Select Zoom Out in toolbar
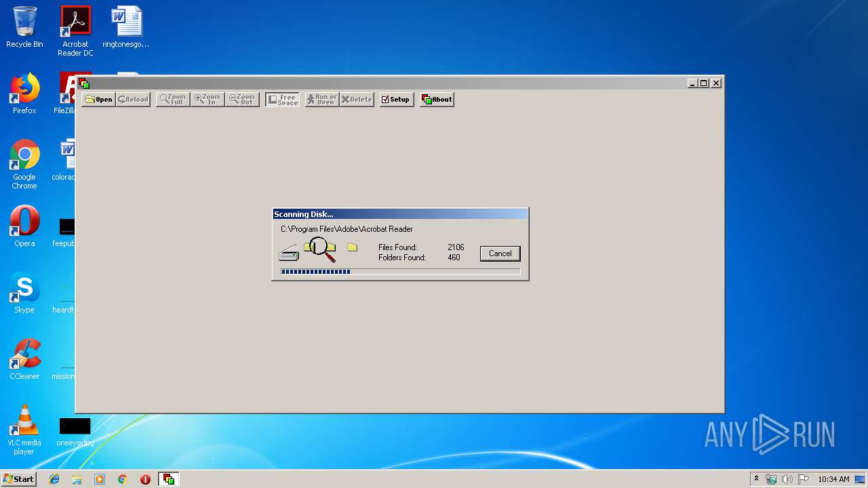 click(242, 100)
